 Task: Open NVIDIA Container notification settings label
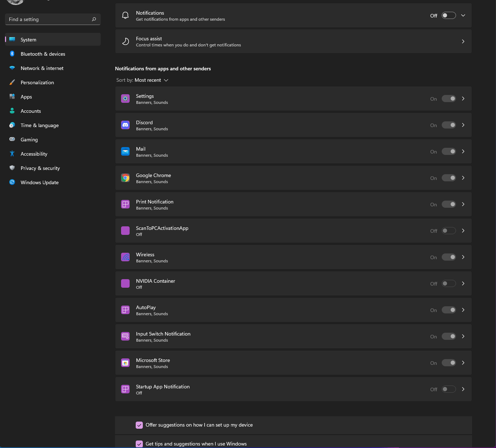click(x=156, y=281)
